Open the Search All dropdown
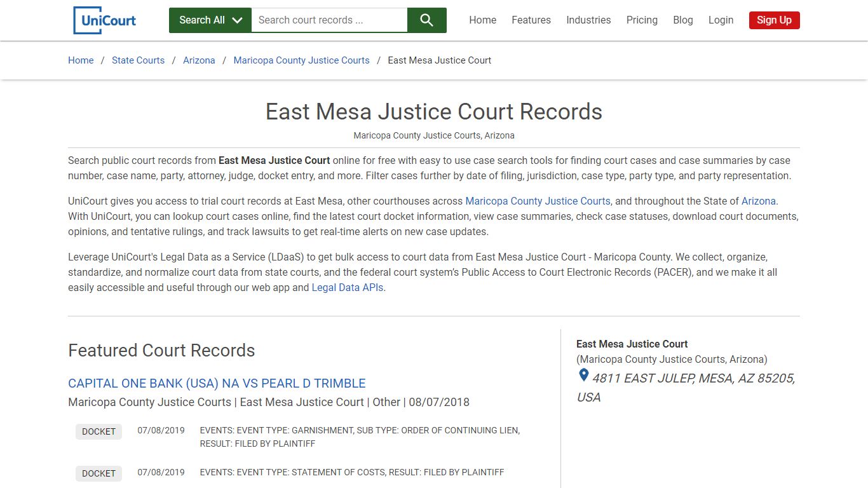 point(210,20)
